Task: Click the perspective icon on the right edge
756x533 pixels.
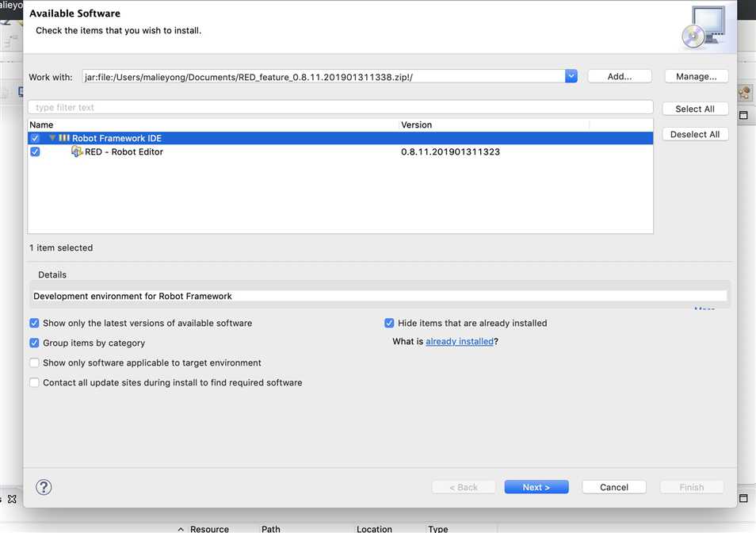Action: point(744,93)
